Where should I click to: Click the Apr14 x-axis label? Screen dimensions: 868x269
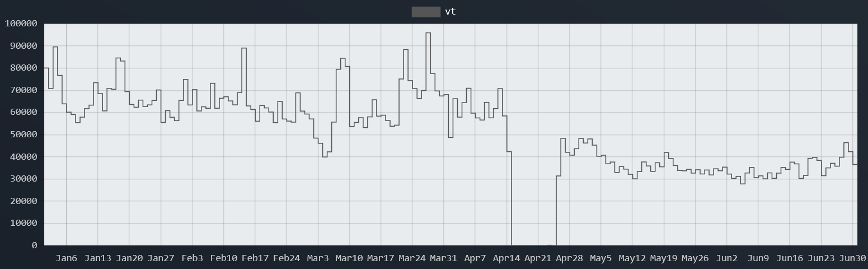click(x=506, y=258)
